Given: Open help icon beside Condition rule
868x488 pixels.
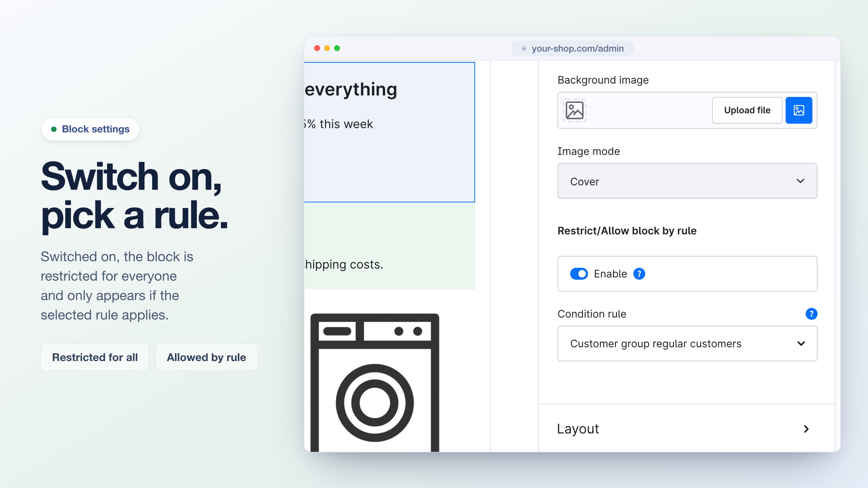Looking at the screenshot, I should coord(811,314).
